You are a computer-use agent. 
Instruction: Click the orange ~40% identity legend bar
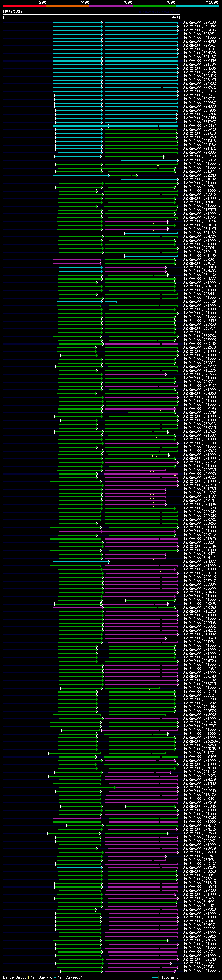pos(68,6)
